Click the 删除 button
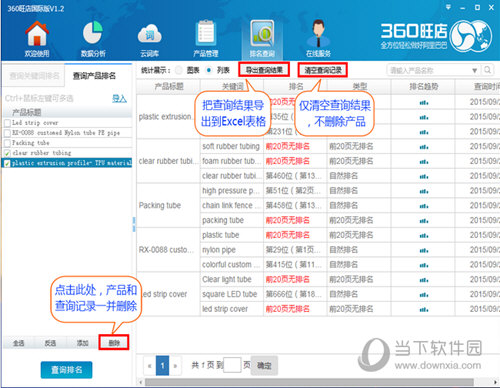The image size is (500, 388). (x=114, y=343)
